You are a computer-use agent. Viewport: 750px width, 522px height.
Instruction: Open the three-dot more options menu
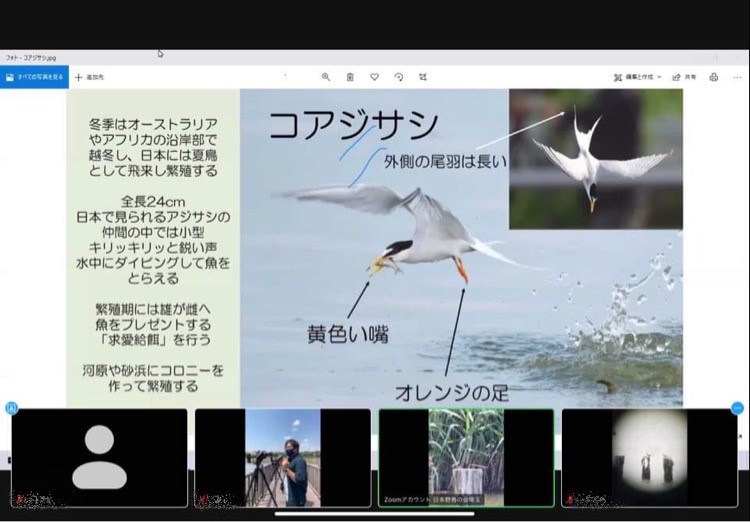click(x=737, y=77)
